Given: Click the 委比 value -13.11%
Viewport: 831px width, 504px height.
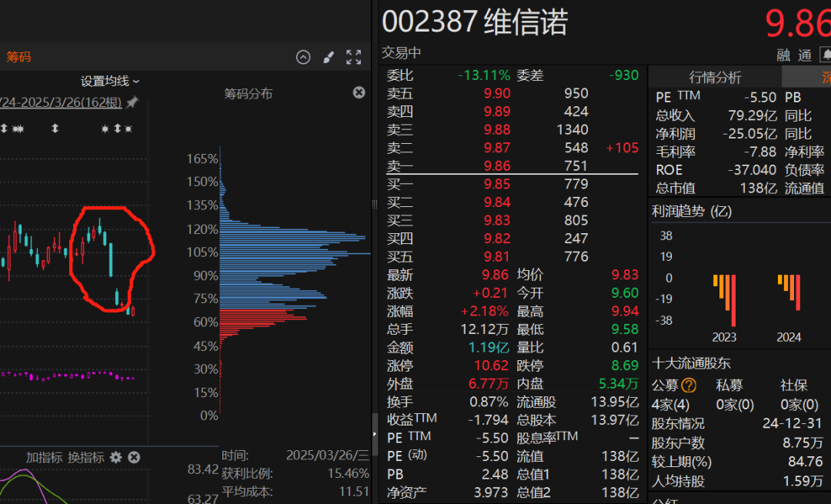Looking at the screenshot, I should click(x=484, y=75).
